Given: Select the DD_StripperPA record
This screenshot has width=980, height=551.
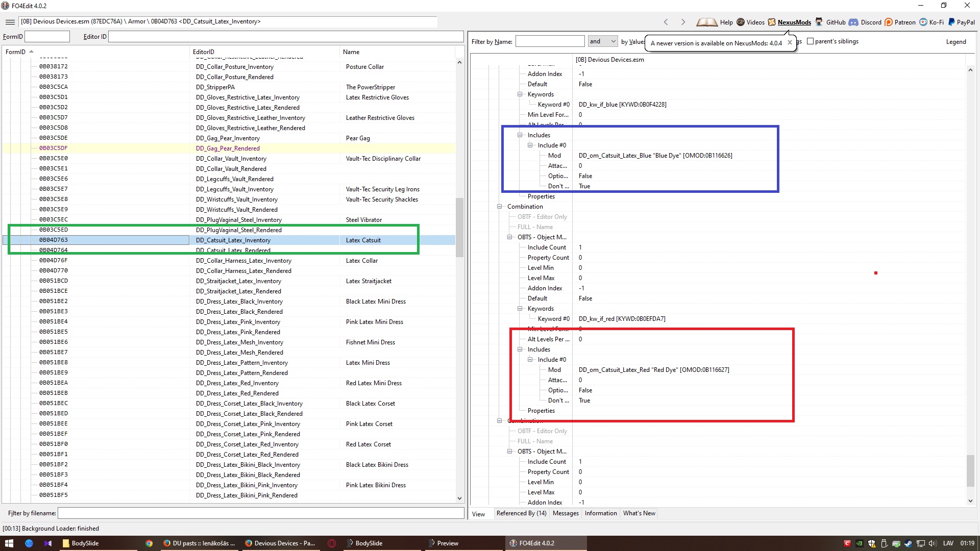Looking at the screenshot, I should pyautogui.click(x=229, y=87).
